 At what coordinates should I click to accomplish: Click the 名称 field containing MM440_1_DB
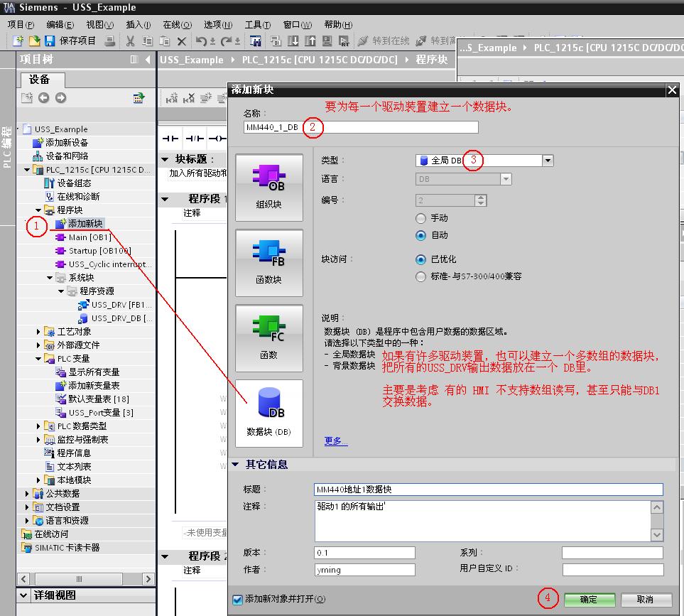click(362, 127)
